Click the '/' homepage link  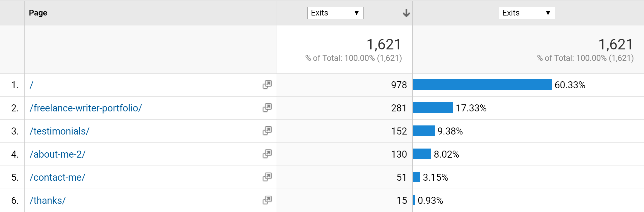(x=31, y=85)
